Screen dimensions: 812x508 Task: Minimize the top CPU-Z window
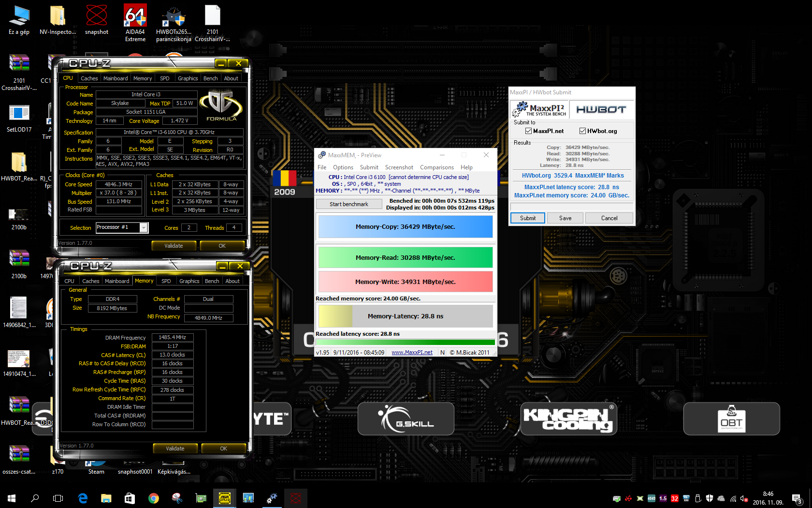tap(221, 63)
